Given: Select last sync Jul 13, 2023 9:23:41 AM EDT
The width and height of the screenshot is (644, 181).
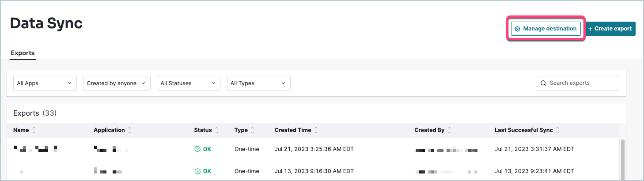Looking at the screenshot, I should (x=534, y=171).
